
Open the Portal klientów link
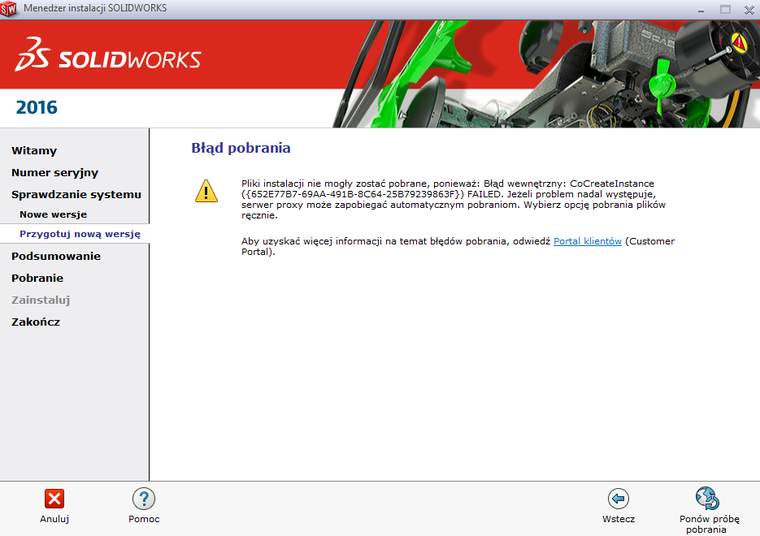[587, 241]
